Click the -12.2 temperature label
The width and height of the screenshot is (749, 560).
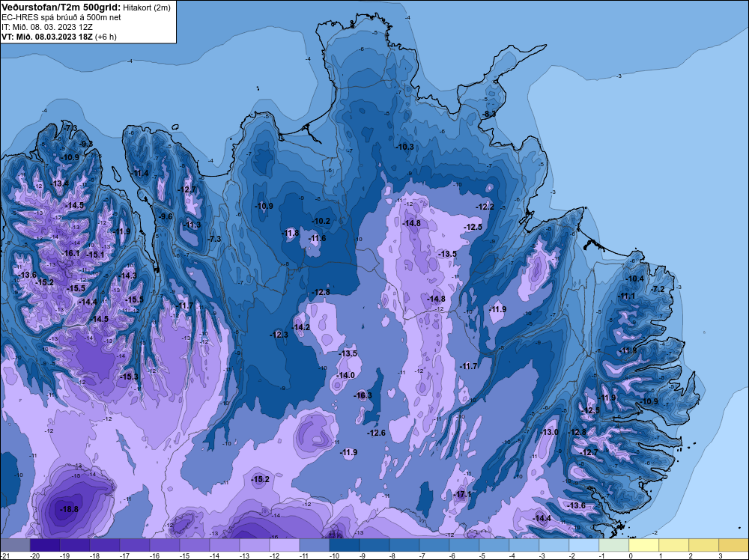pos(485,207)
